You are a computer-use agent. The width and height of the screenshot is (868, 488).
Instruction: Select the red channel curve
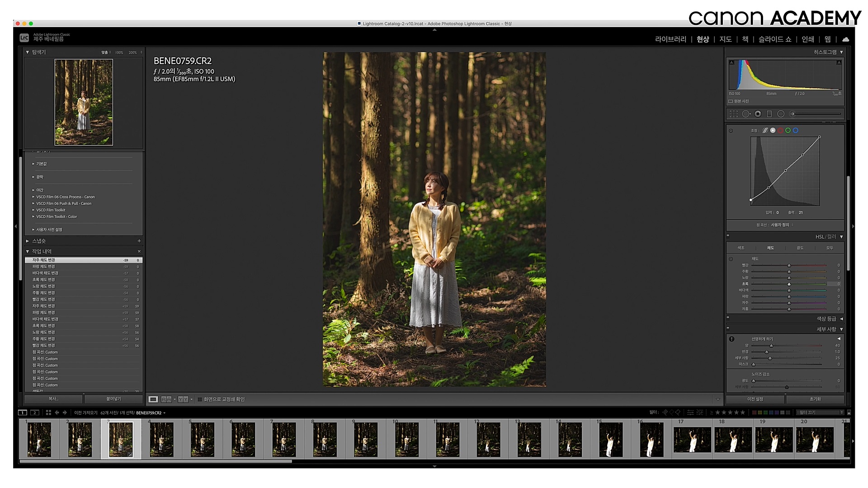(780, 130)
